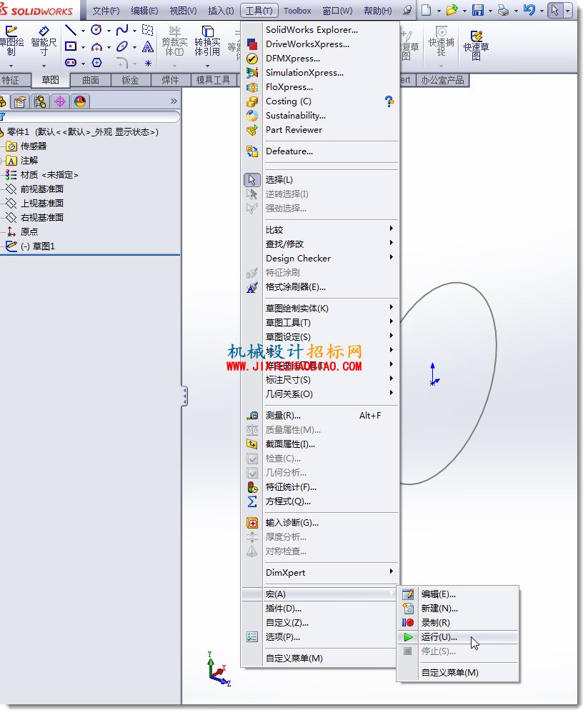Select the Polygon sketch tool
588x715 pixels.
click(x=96, y=62)
